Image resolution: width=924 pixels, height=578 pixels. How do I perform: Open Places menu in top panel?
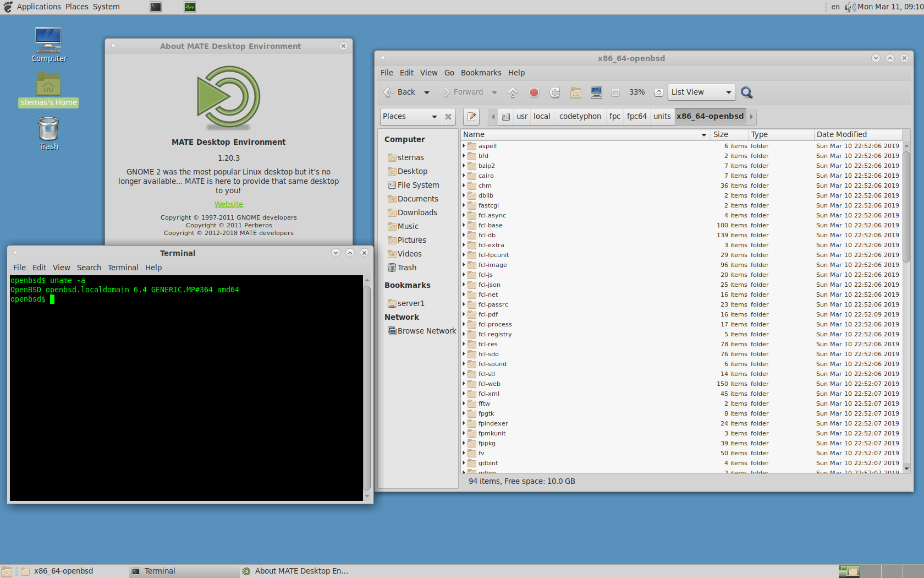[x=76, y=7]
